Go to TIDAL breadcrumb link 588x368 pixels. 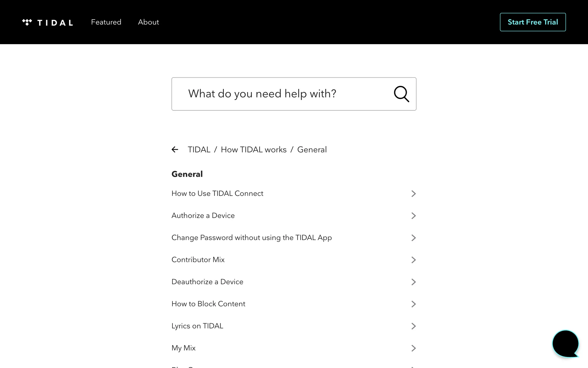(x=199, y=150)
